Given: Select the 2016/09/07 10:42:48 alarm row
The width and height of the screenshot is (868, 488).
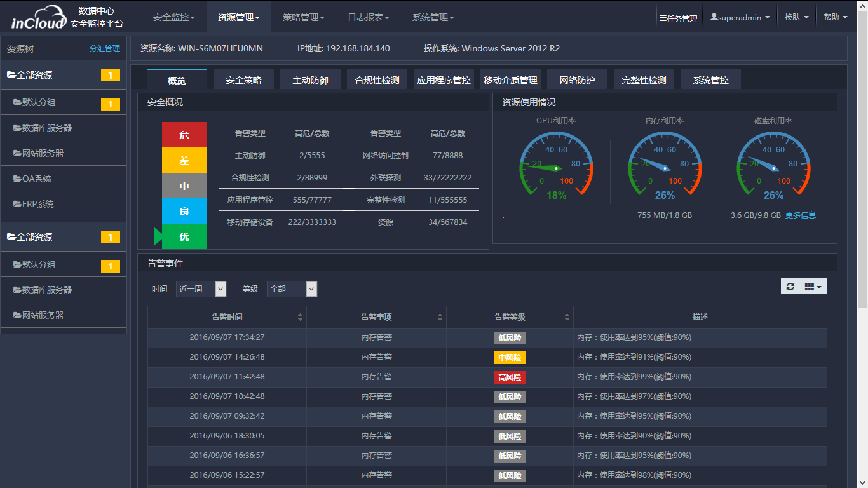Looking at the screenshot, I should [487, 396].
